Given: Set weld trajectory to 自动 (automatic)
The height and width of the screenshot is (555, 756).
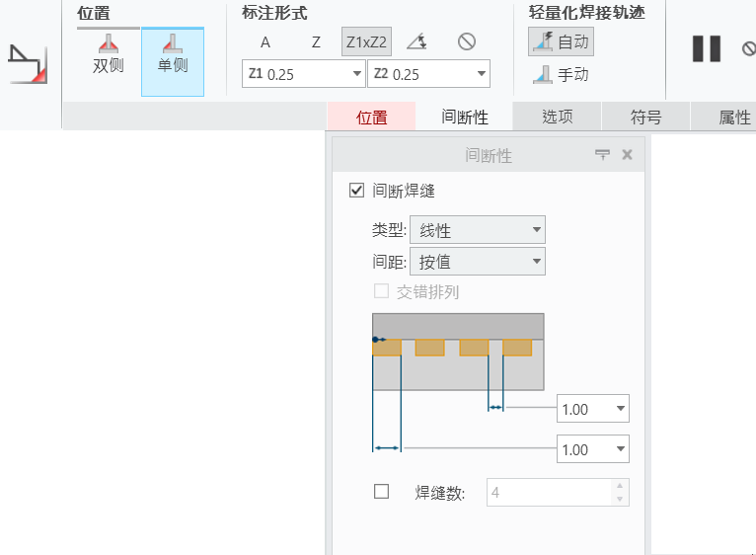Looking at the screenshot, I should (x=562, y=41).
